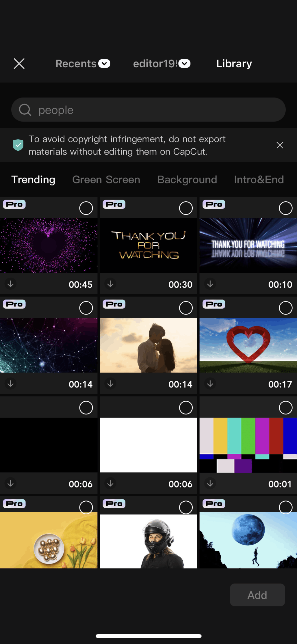
Task: Download the white 00:06 clip
Action: 110,483
